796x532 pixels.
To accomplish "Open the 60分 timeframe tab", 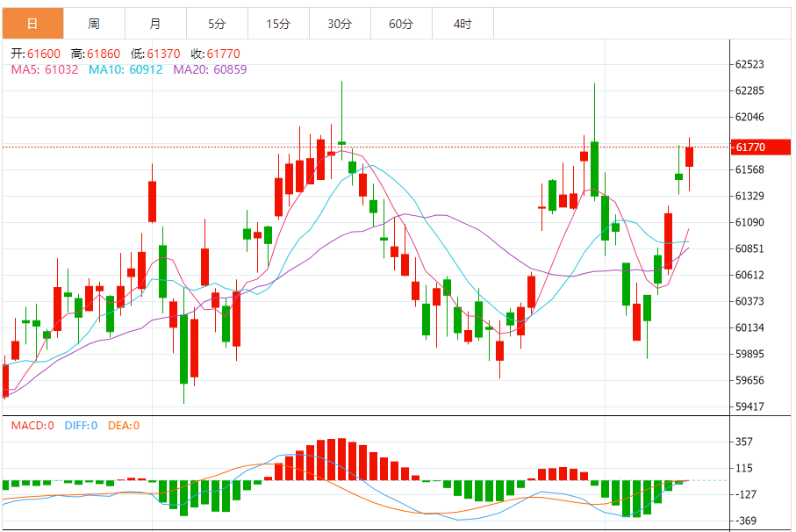I will [401, 24].
